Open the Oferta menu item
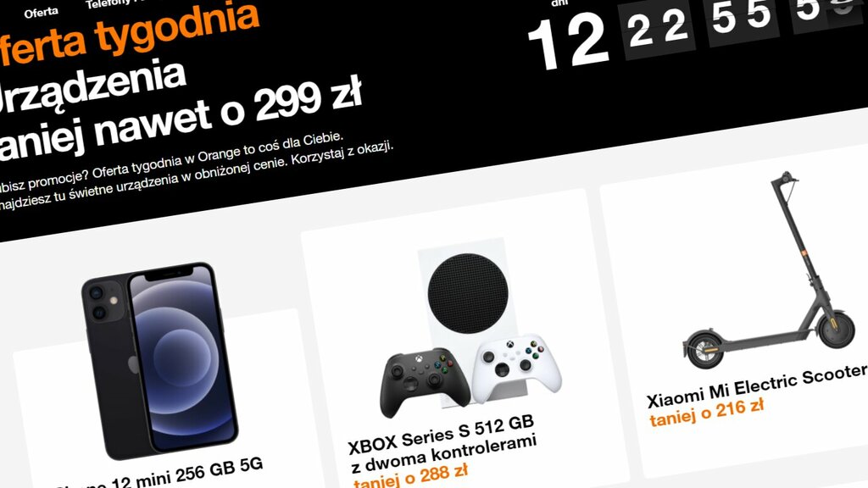The width and height of the screenshot is (868, 488). (x=41, y=12)
